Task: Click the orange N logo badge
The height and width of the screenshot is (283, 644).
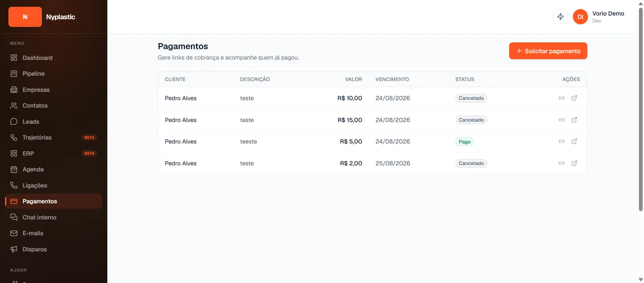Action: pyautogui.click(x=25, y=17)
